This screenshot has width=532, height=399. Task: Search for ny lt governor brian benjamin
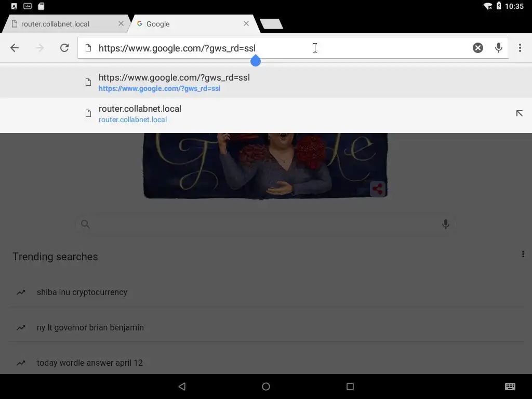click(x=266, y=327)
